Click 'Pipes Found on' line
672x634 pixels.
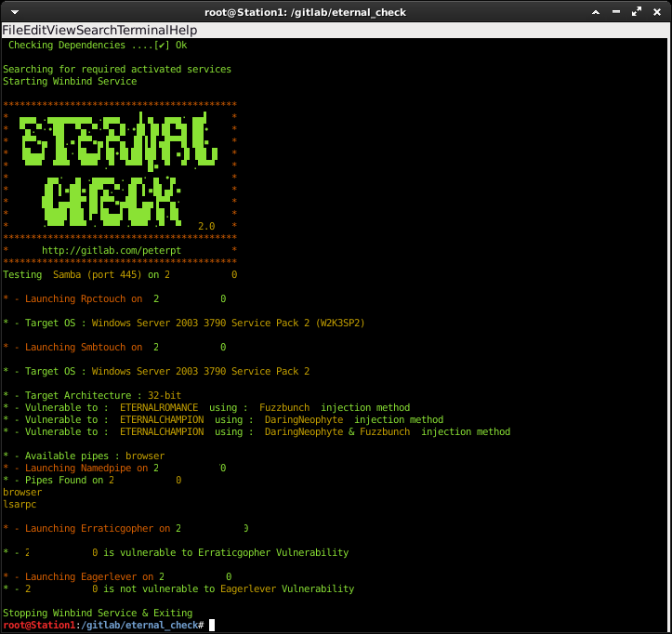click(92, 480)
